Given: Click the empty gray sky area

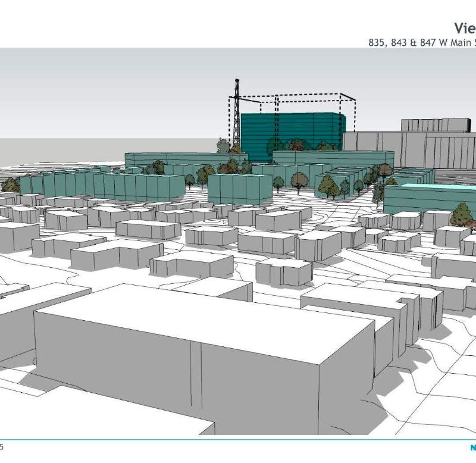Looking at the screenshot, I should pyautogui.click(x=119, y=89).
